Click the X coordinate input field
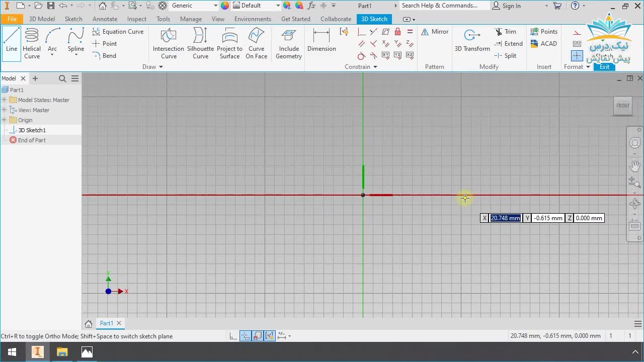 coord(505,218)
